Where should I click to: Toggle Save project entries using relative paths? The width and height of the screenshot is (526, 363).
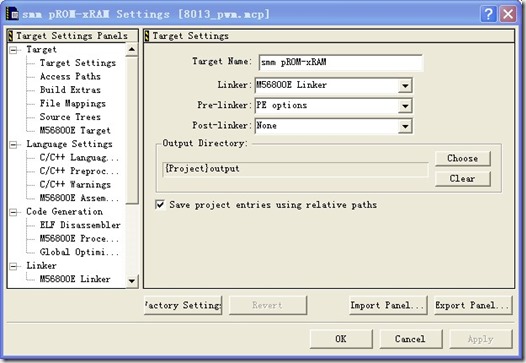[160, 205]
